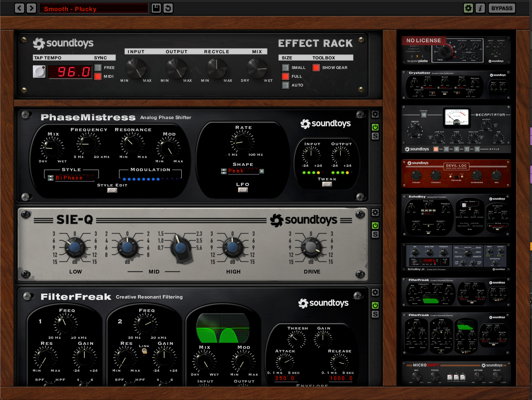Click the next preset arrow button
532x400 pixels.
click(31, 8)
